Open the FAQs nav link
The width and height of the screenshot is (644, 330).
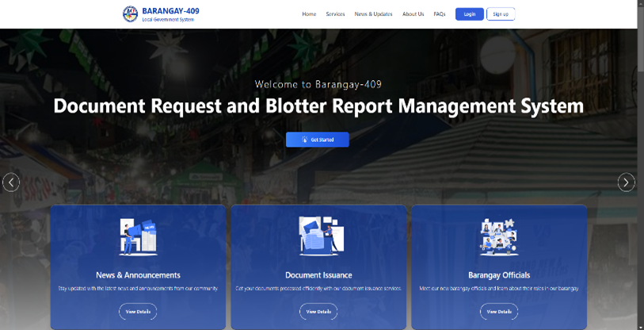pyautogui.click(x=440, y=14)
